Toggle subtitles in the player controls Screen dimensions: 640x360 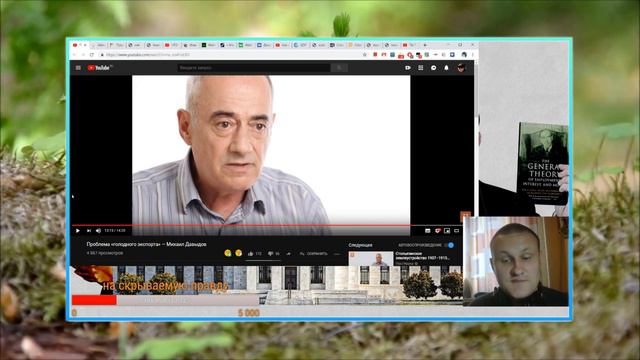click(427, 231)
